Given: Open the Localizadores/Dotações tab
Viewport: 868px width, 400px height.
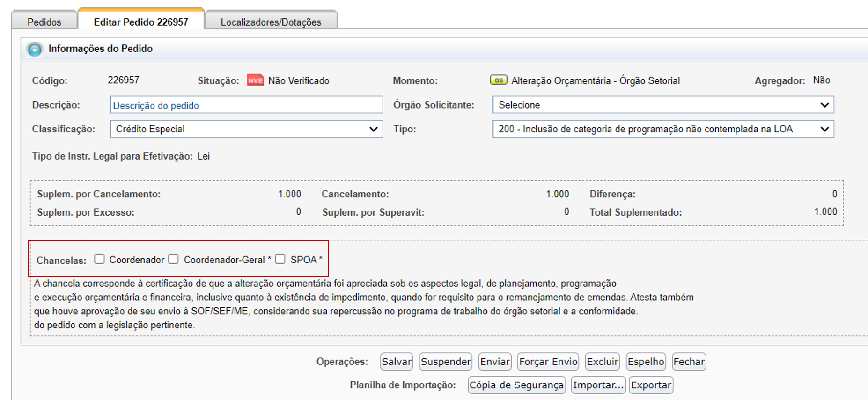Looking at the screenshot, I should point(271,22).
